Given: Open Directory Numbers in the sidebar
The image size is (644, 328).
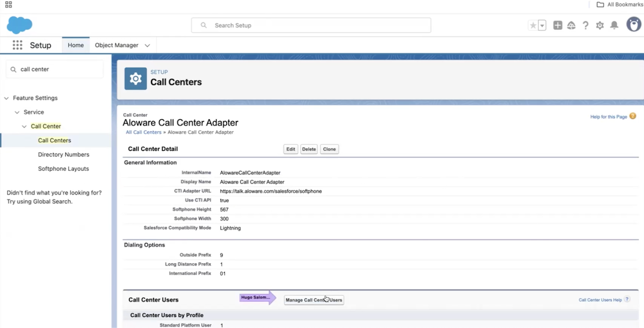Looking at the screenshot, I should (64, 154).
